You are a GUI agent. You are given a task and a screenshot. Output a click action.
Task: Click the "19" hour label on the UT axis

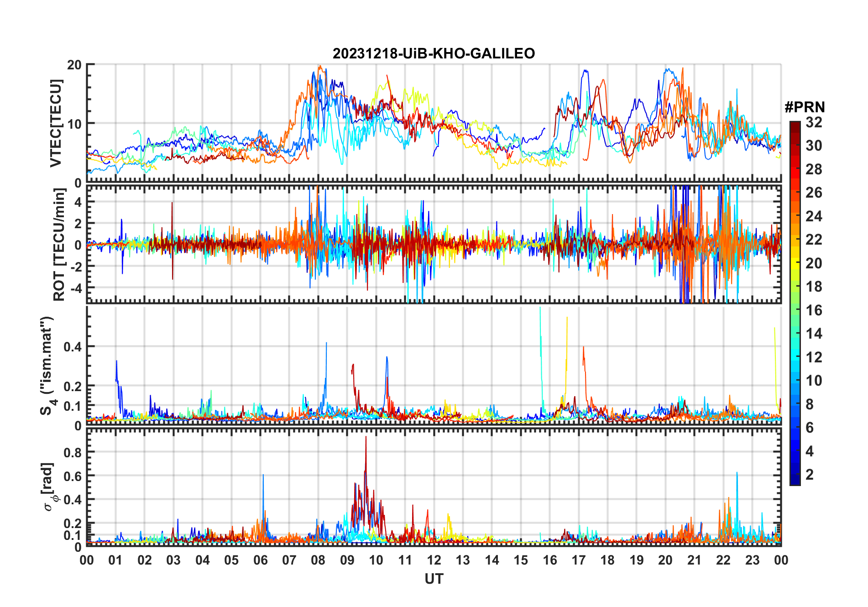(x=637, y=560)
